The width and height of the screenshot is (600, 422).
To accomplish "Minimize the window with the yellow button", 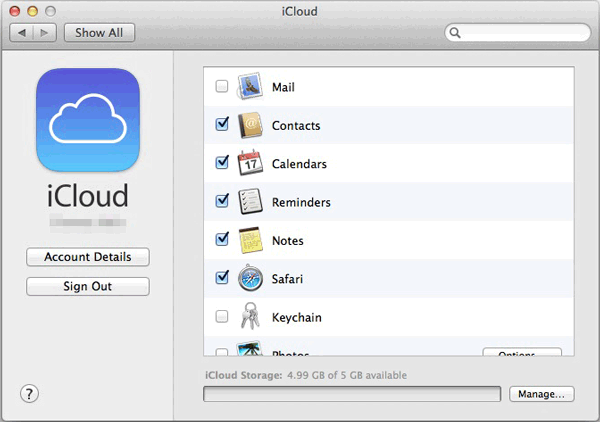I will click(33, 11).
